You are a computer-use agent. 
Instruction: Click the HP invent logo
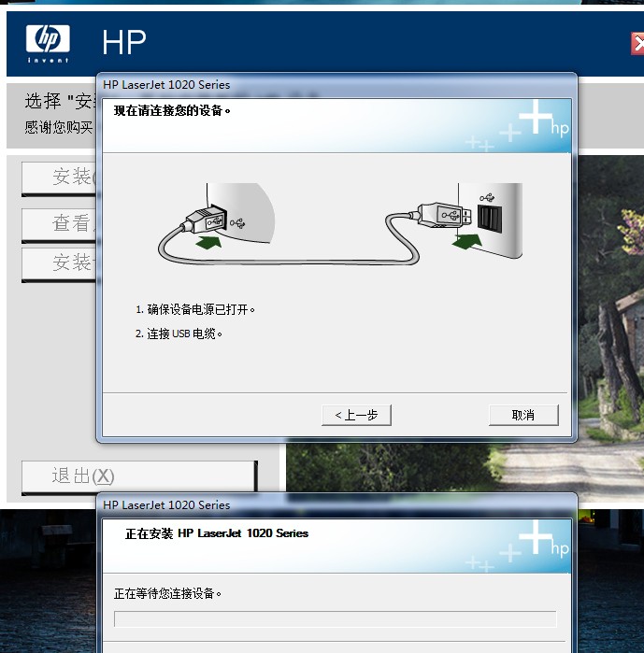click(48, 43)
